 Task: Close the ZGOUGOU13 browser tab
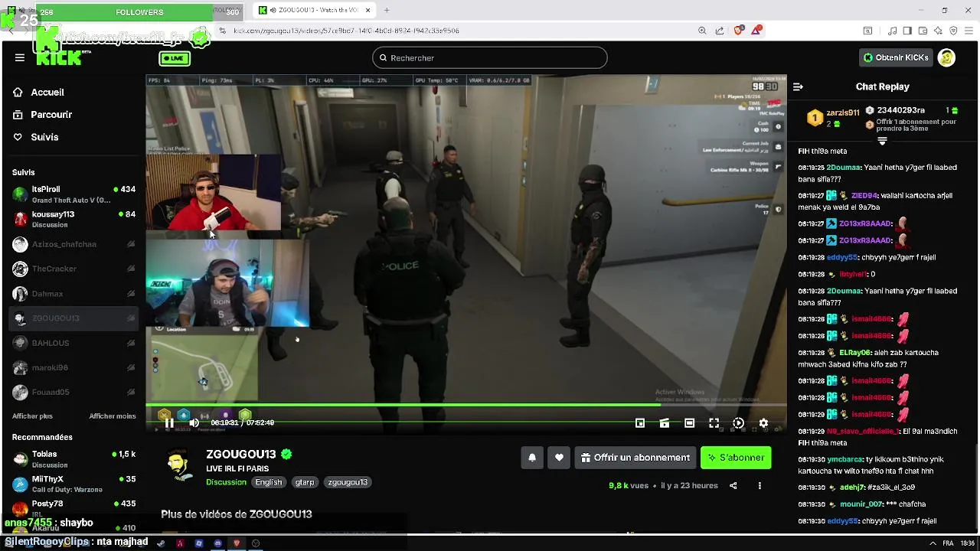[x=368, y=10]
